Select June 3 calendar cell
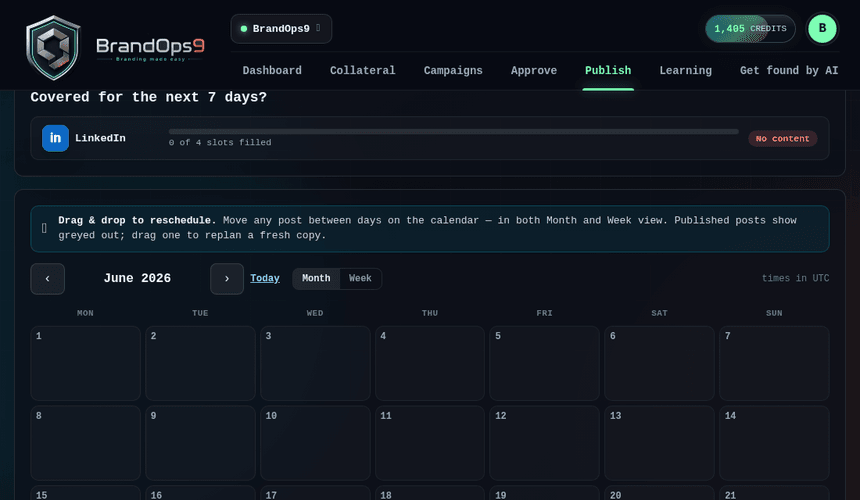Image resolution: width=860 pixels, height=500 pixels. coord(315,363)
